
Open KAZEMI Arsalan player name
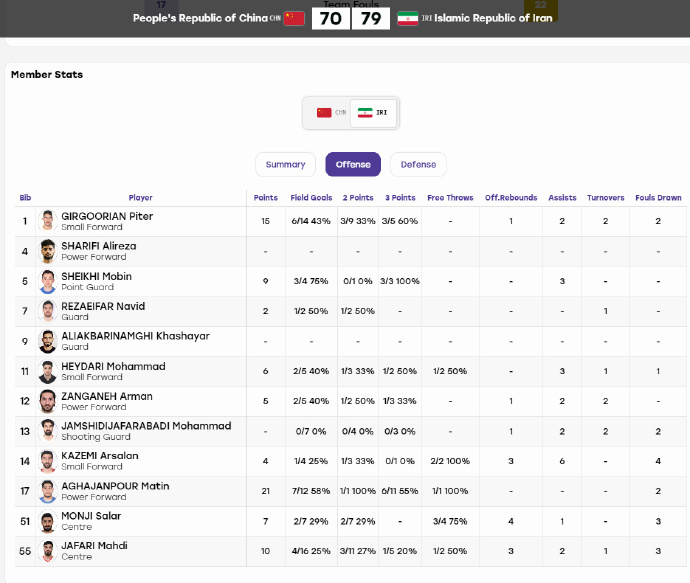[x=100, y=456]
